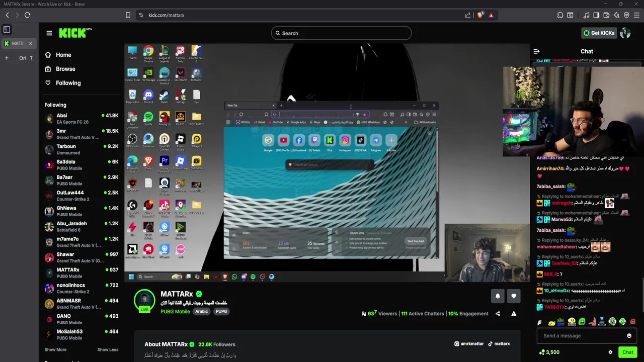Insert the Patrick pointing emote
The height and width of the screenshot is (362, 644).
click(592, 322)
